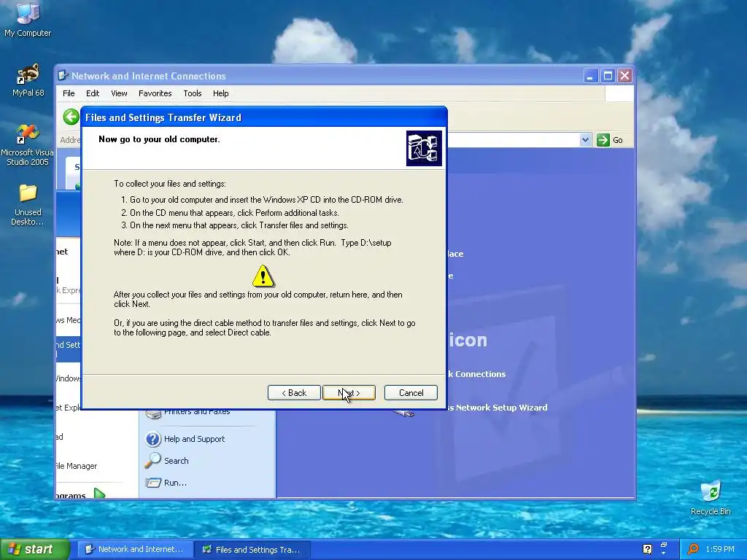747x560 pixels.
Task: Open the Network Connections link
Action: coord(476,374)
